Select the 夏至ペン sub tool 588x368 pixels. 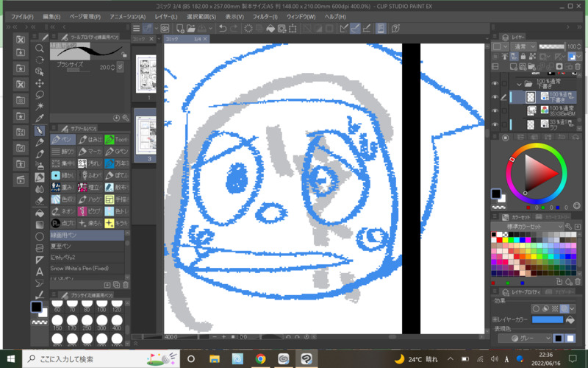pyautogui.click(x=87, y=247)
